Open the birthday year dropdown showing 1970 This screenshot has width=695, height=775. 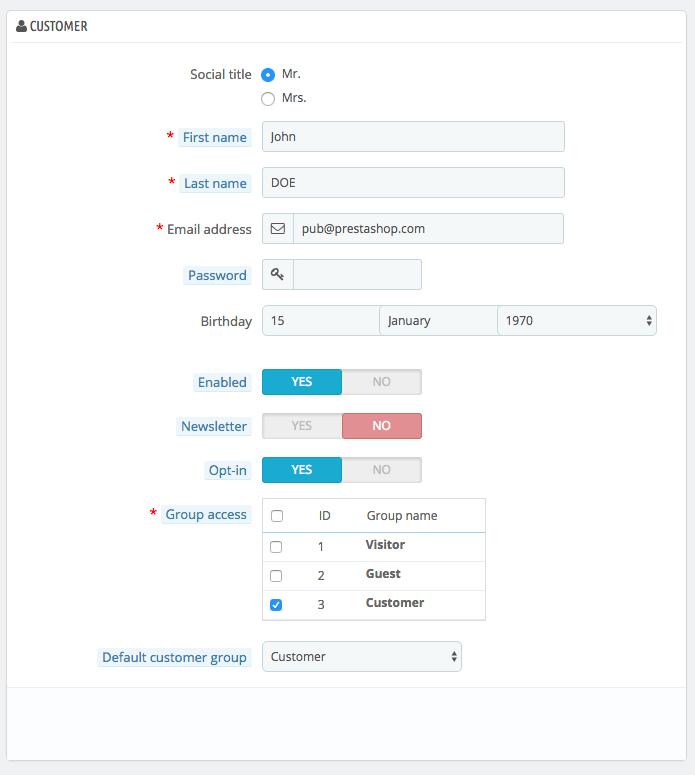pyautogui.click(x=577, y=321)
